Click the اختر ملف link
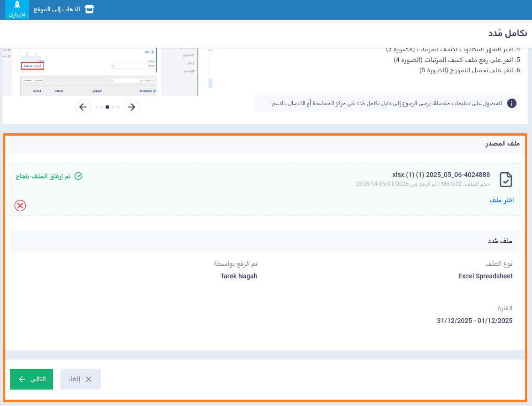 (x=502, y=200)
